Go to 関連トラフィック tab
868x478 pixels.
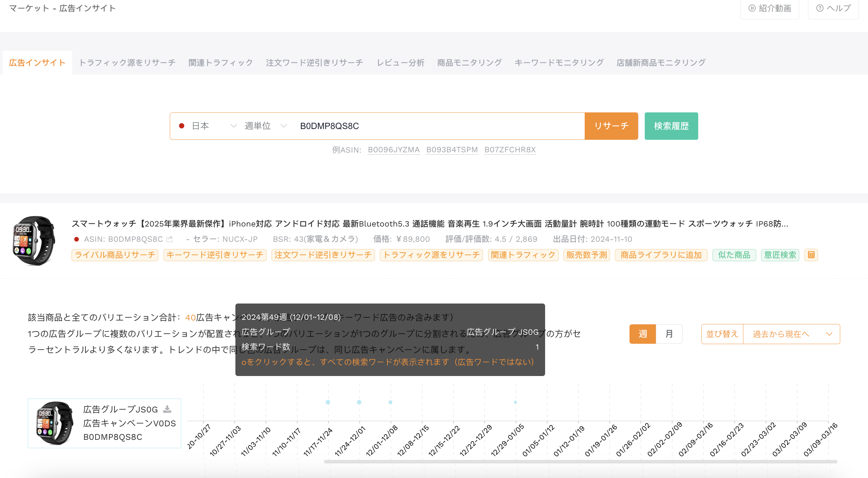(x=221, y=63)
